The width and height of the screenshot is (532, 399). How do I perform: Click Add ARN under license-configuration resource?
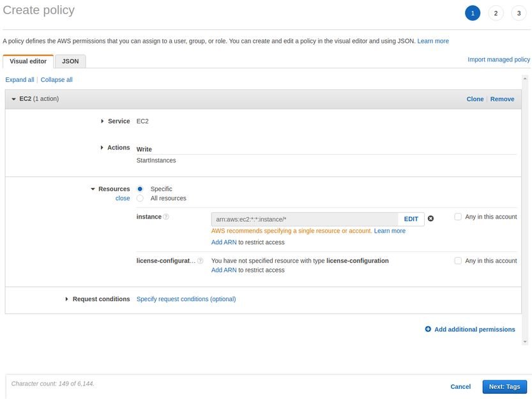(224, 270)
